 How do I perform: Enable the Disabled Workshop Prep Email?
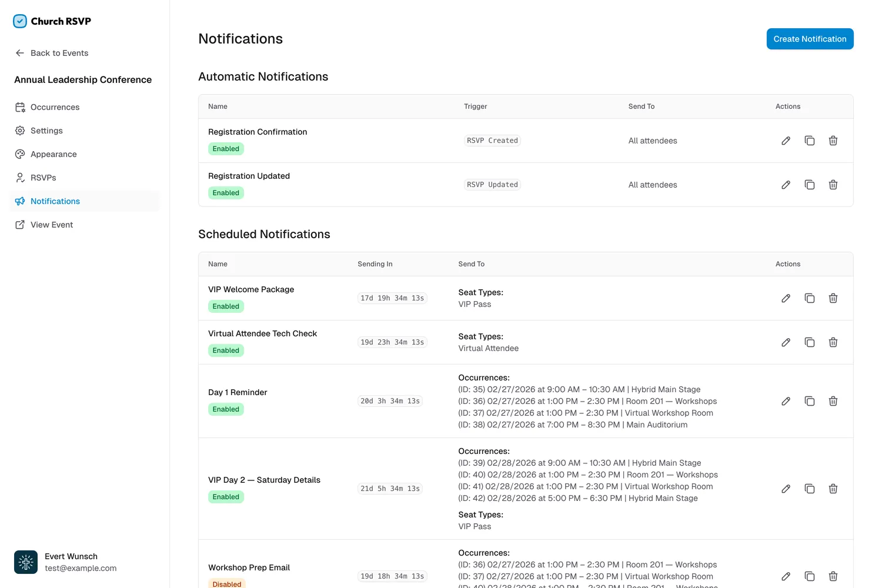click(x=227, y=583)
